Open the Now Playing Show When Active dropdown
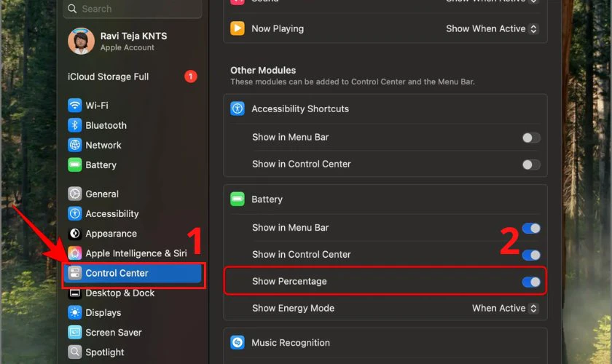Image resolution: width=612 pixels, height=364 pixels. (493, 29)
